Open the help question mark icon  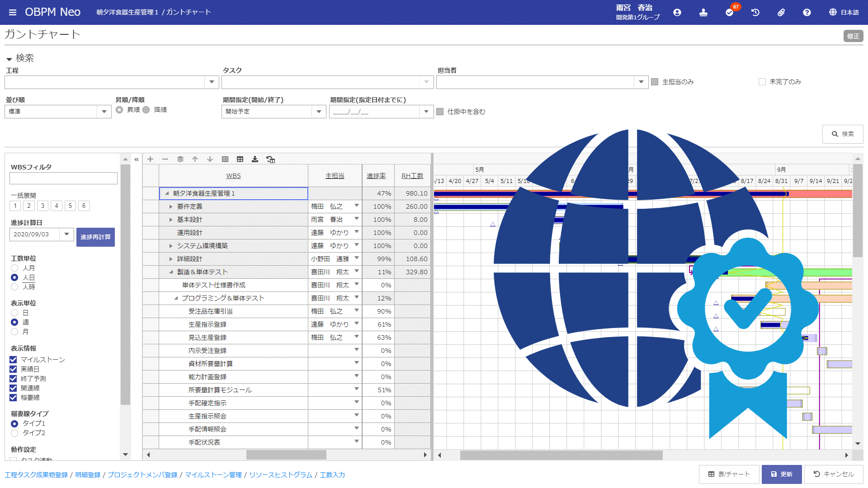pyautogui.click(x=807, y=13)
